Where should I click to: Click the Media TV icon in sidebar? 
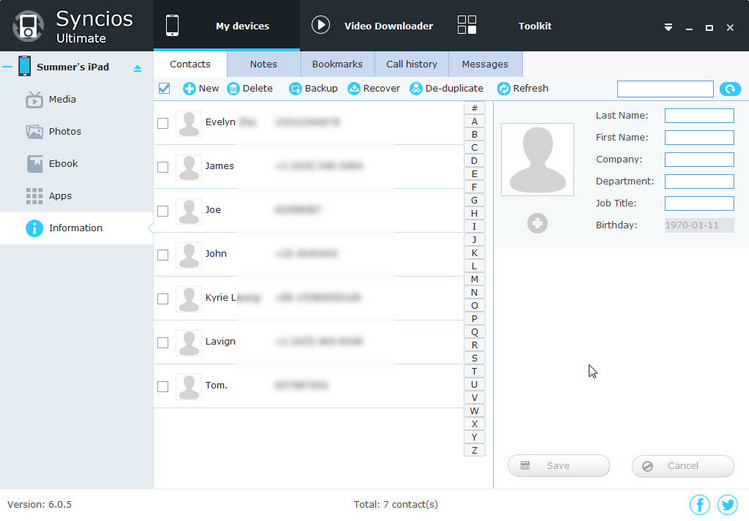34,99
